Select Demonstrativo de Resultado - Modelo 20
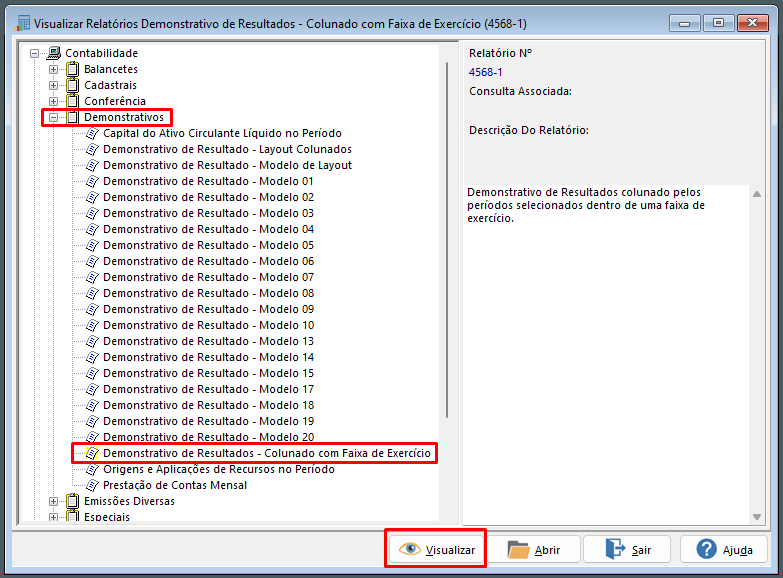 208,437
